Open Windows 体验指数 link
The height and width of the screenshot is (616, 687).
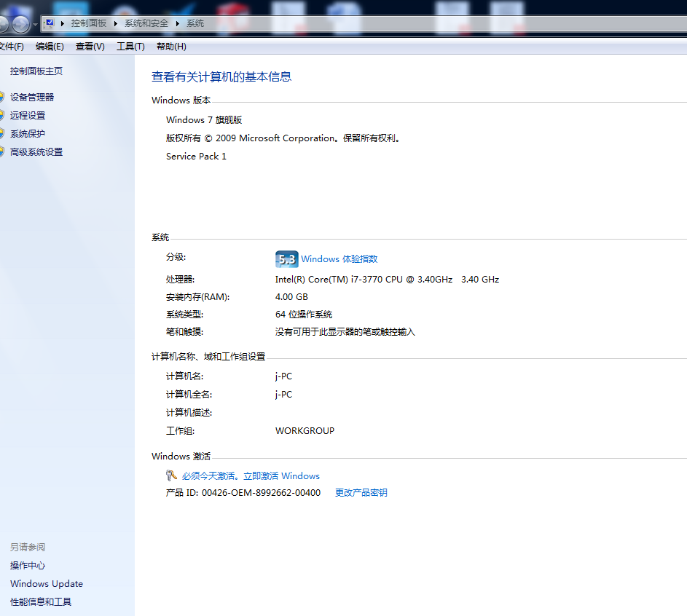(x=339, y=259)
